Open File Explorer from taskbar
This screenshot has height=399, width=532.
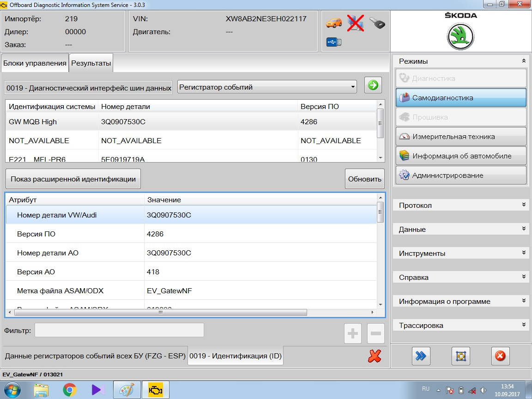point(41,390)
